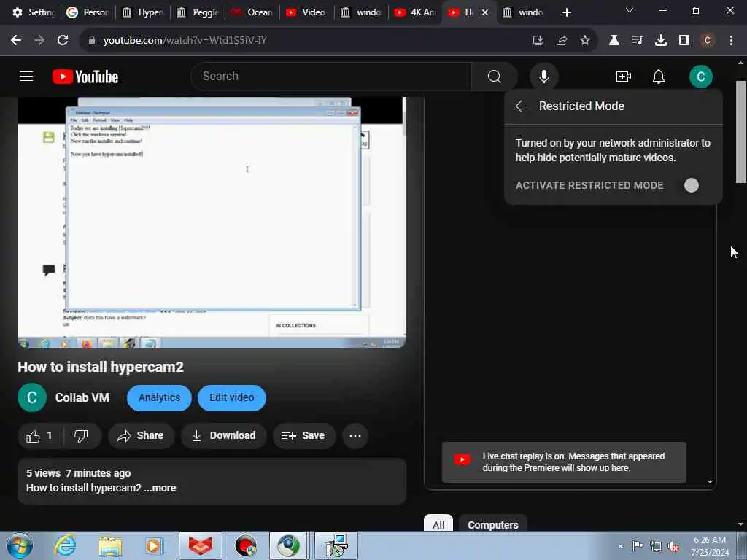The height and width of the screenshot is (560, 747).
Task: Click the browser back arrow
Action: 16,41
